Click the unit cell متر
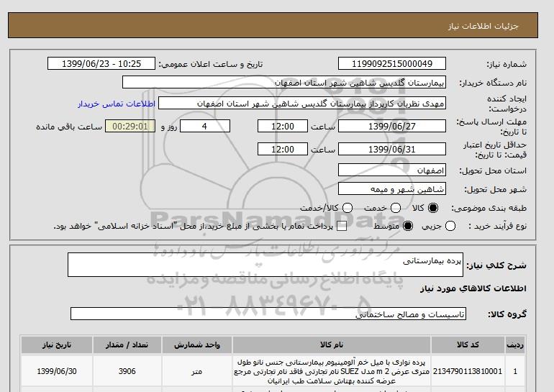The width and height of the screenshot is (554, 392). tap(197, 371)
